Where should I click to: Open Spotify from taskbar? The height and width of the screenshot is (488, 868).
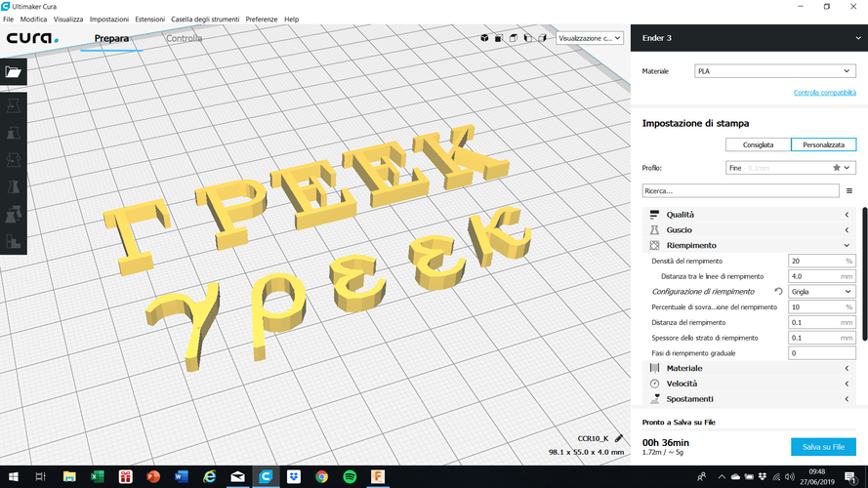350,476
